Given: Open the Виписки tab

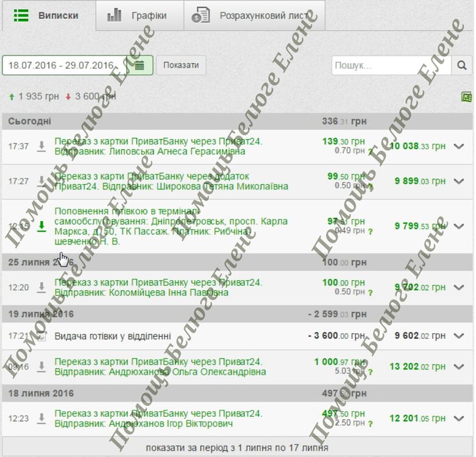Looking at the screenshot, I should [49, 15].
